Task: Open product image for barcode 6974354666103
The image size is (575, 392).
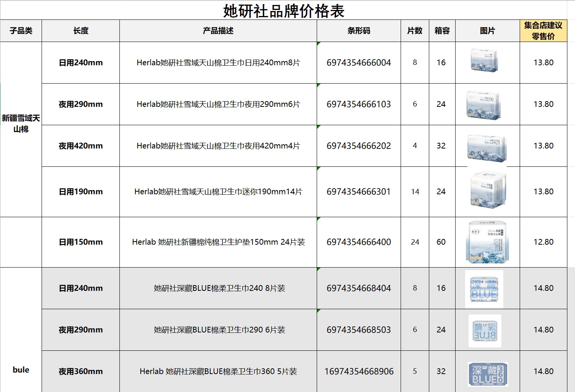Action: tap(483, 105)
